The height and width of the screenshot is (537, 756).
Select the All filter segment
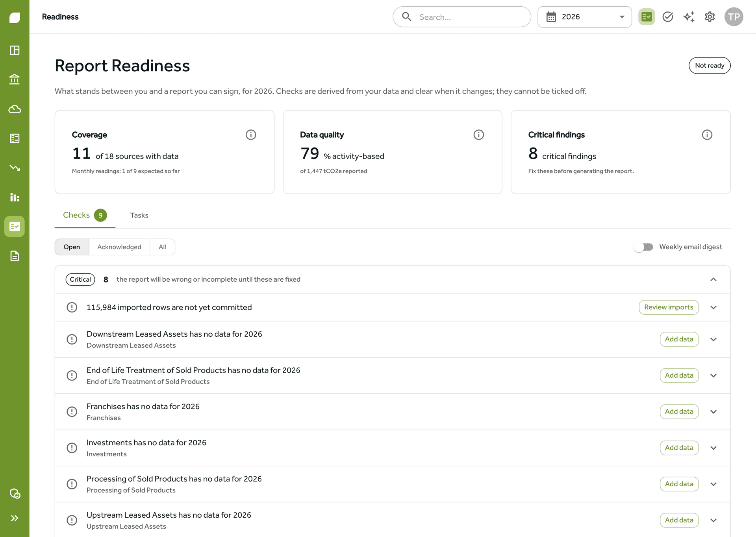[x=162, y=247]
